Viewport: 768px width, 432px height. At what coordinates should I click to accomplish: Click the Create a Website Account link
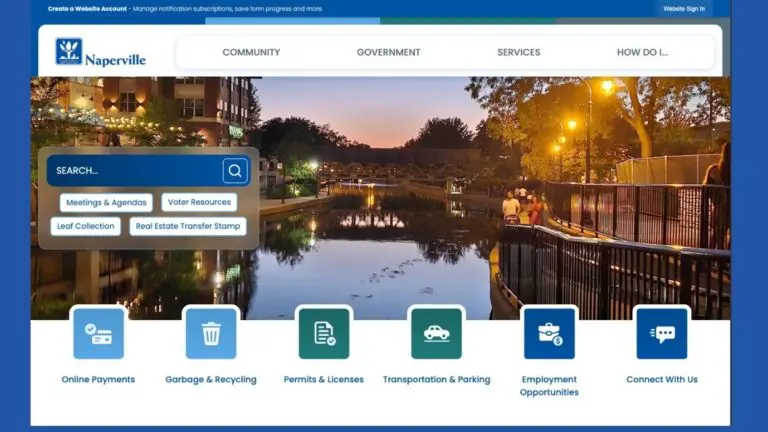tap(87, 9)
